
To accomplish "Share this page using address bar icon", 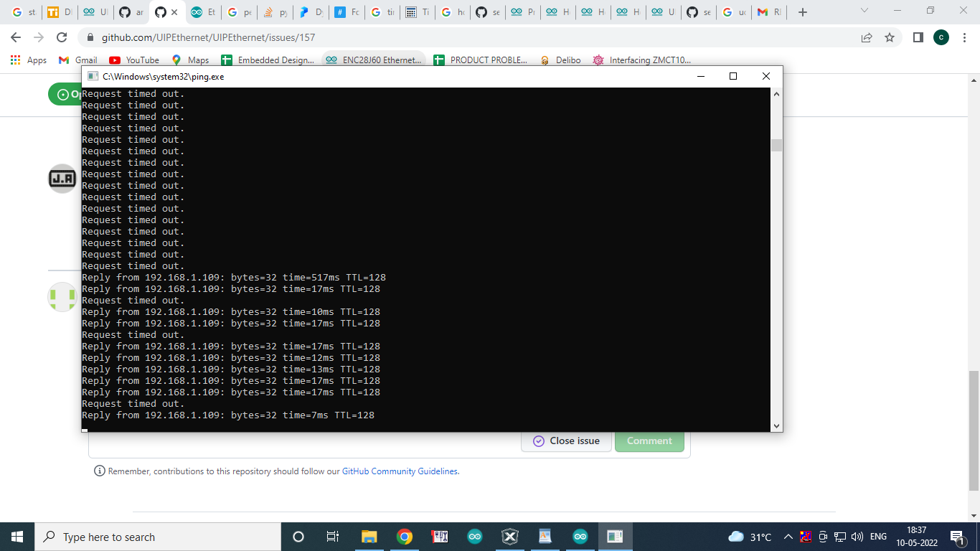I will (x=867, y=37).
